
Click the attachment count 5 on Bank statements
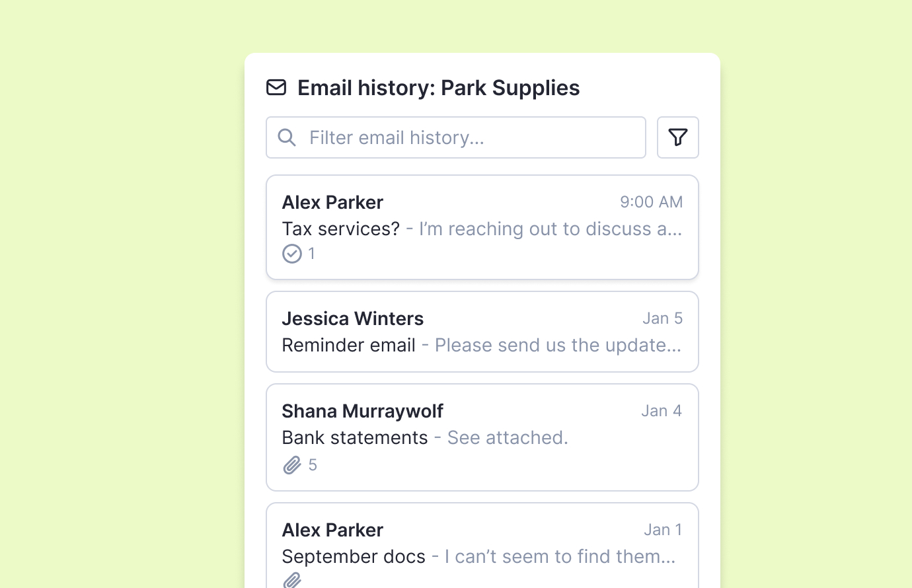tap(313, 465)
